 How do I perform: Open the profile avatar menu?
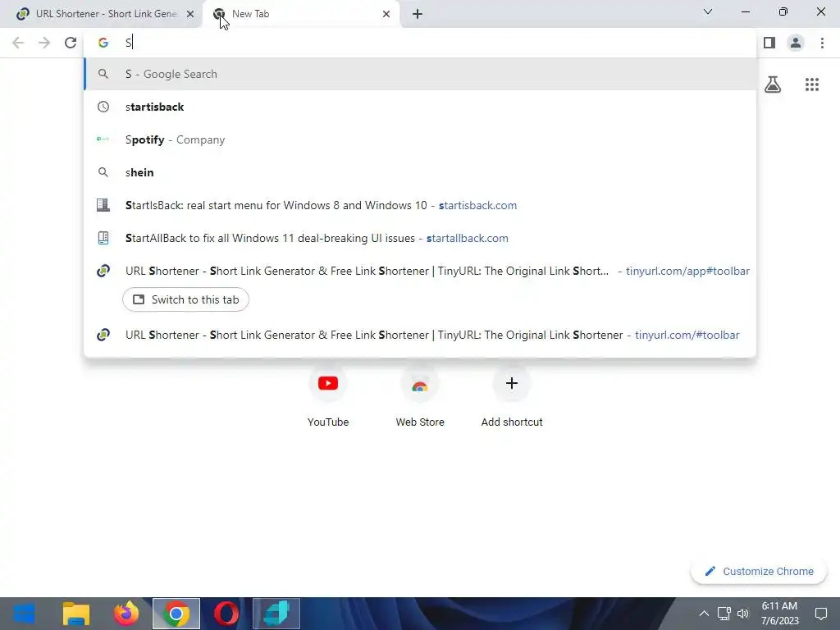pos(796,43)
